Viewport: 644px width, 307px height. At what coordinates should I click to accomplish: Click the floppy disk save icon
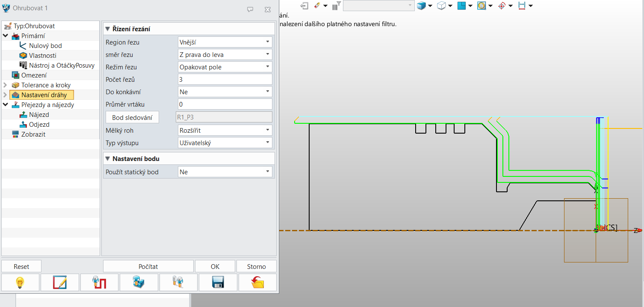218,283
